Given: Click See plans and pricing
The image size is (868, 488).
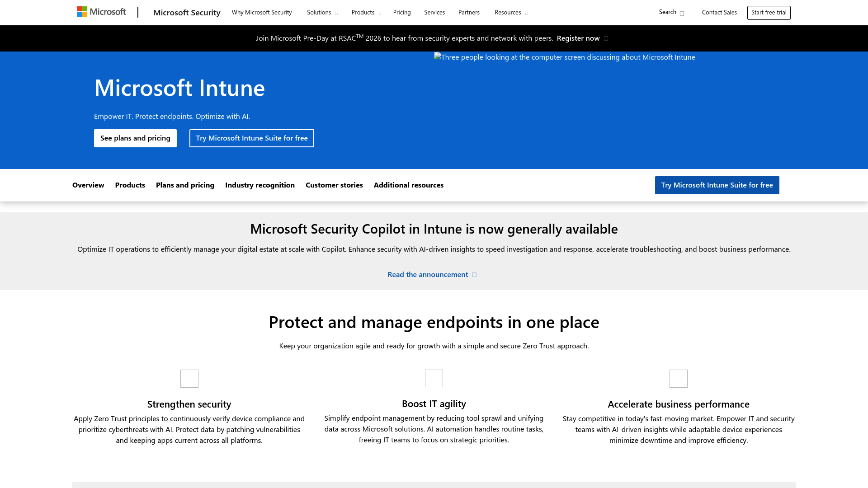Looking at the screenshot, I should 135,138.
